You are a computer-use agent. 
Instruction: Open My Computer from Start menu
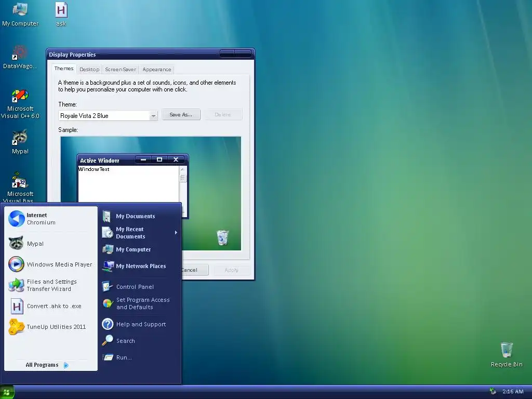(140, 249)
